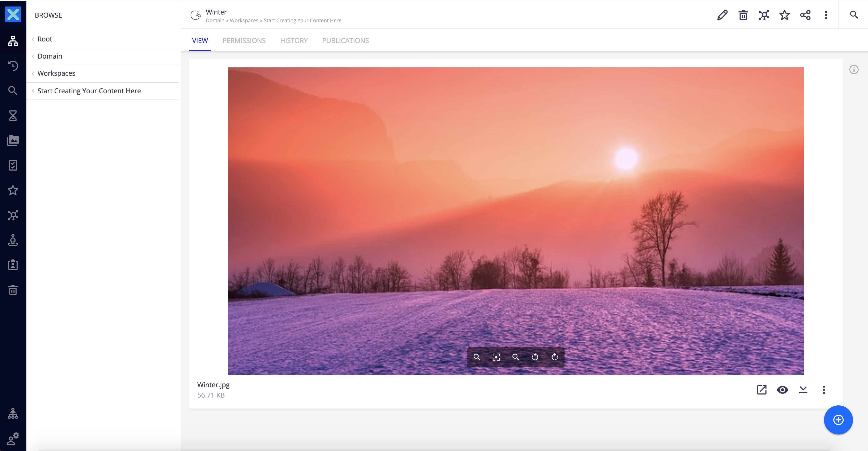Open Collections icon in left sidebar

click(13, 215)
